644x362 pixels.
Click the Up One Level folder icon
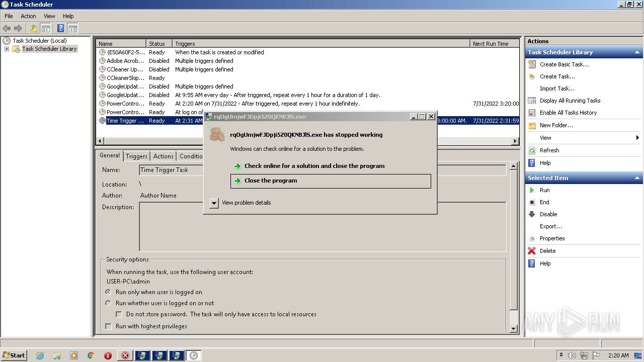tap(34, 28)
